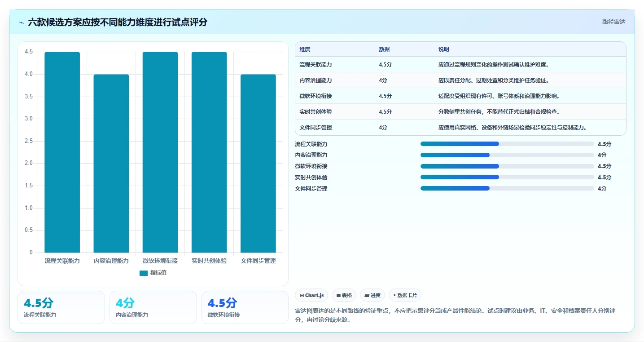Toggle the 指标值 legend item
Screen dimensions: 644x342
tap(153, 273)
